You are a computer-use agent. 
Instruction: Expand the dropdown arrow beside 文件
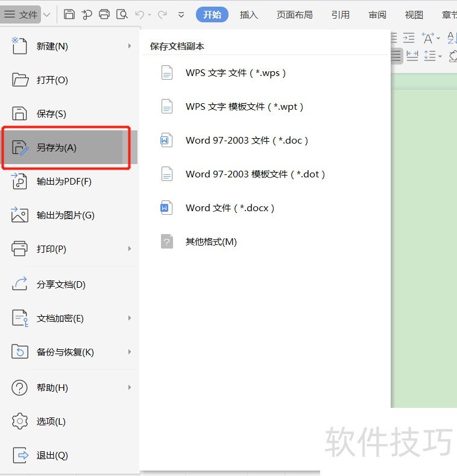click(x=47, y=14)
